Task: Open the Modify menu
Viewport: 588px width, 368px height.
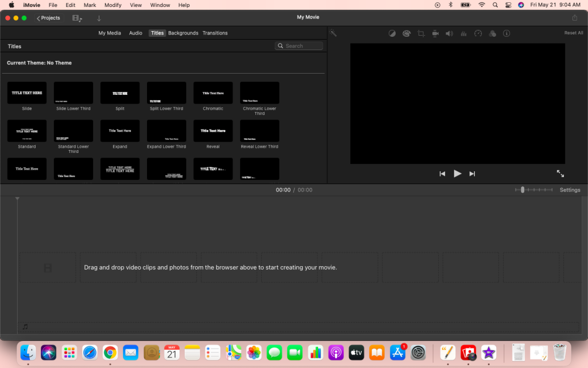Action: click(113, 5)
